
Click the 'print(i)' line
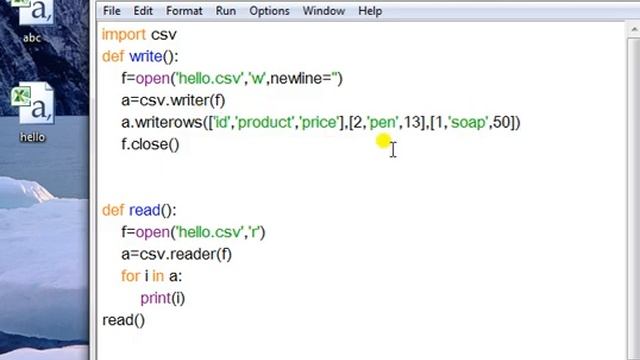(x=162, y=299)
